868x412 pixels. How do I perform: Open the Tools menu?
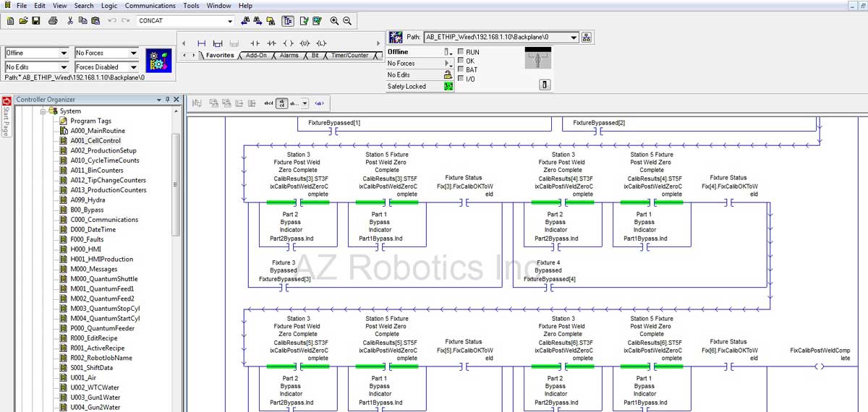click(191, 6)
